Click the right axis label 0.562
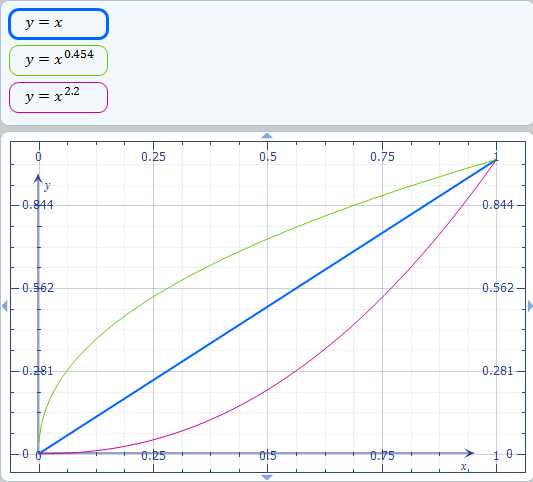The width and height of the screenshot is (533, 482). [498, 288]
